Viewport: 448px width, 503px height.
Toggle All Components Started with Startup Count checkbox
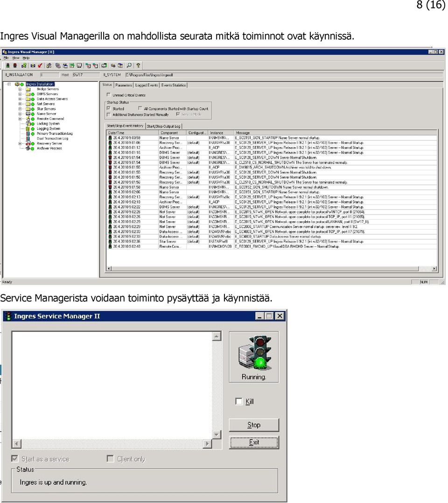[x=140, y=108]
